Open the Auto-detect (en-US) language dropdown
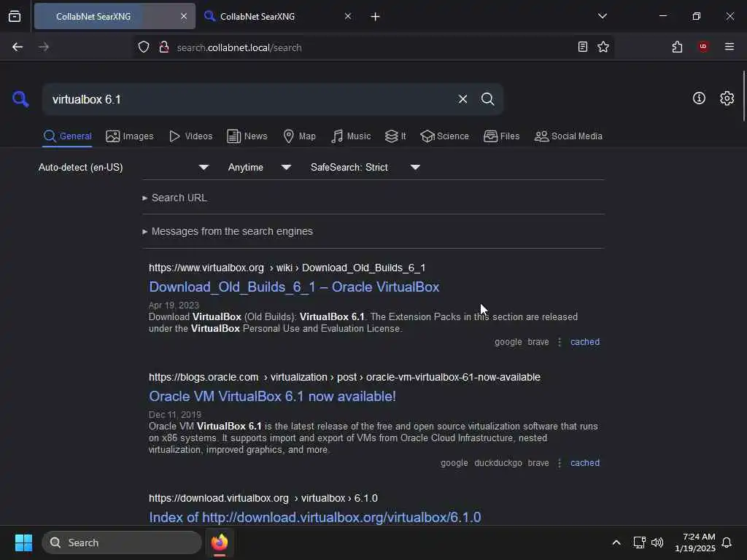 [123, 167]
